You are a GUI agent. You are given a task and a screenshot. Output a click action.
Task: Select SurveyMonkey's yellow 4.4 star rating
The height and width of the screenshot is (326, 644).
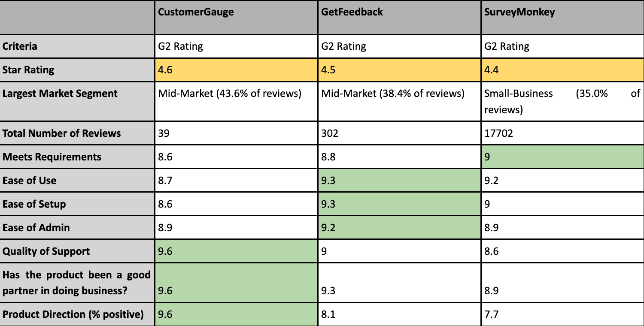coord(562,70)
